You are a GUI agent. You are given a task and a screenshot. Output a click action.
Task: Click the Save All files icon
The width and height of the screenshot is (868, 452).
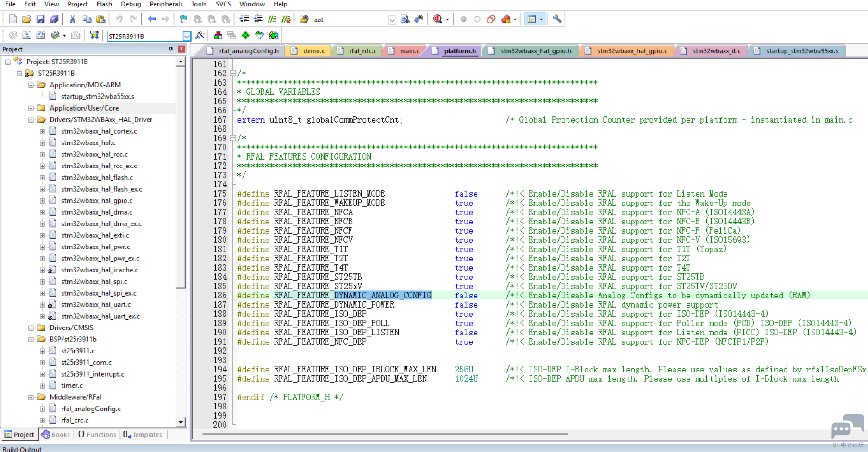coord(54,19)
